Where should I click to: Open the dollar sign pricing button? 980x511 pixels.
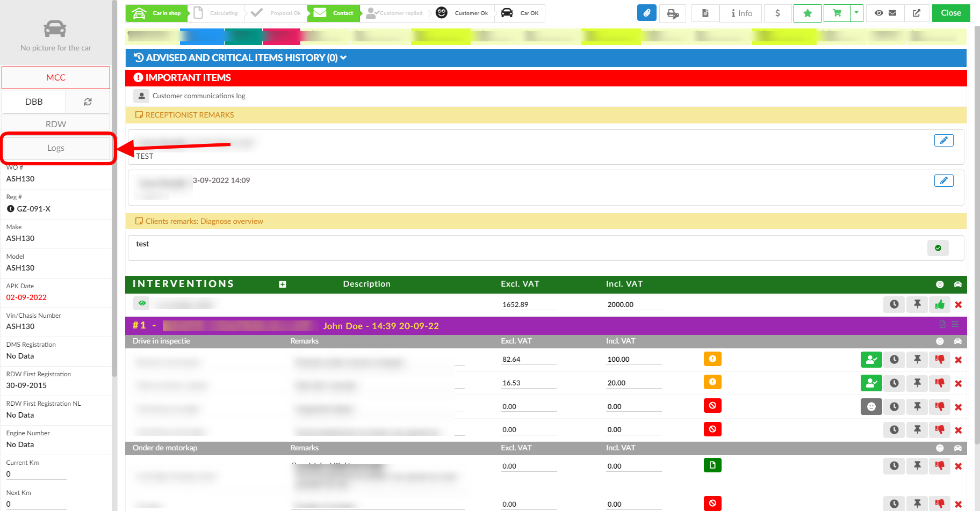click(777, 13)
